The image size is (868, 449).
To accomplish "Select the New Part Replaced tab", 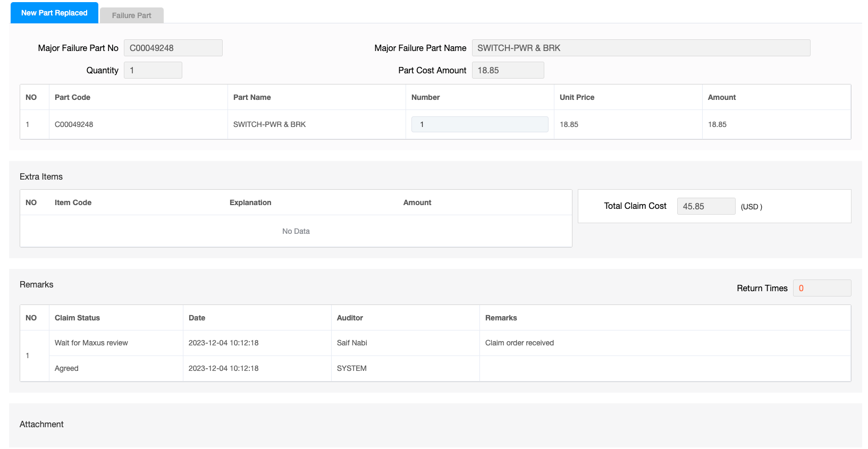I will (x=54, y=13).
